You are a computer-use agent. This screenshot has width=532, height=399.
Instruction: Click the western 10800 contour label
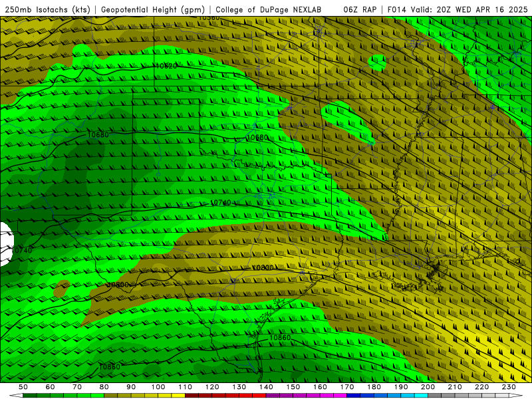tap(118, 285)
